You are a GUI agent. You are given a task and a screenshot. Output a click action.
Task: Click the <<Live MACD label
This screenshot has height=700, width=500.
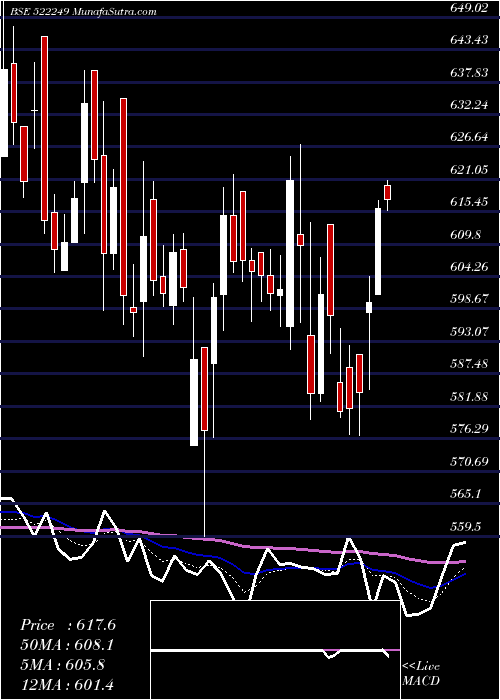421,674
